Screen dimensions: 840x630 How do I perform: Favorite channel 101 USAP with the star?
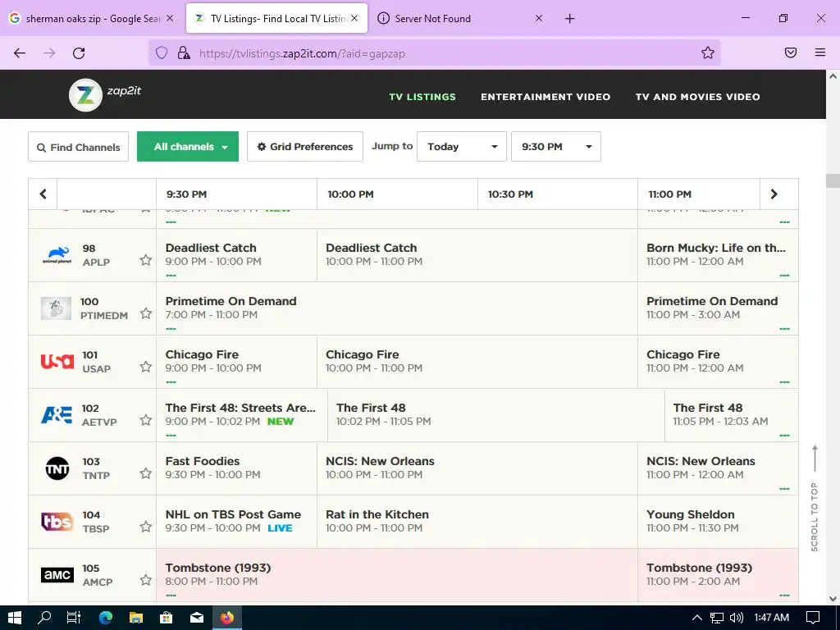click(146, 367)
